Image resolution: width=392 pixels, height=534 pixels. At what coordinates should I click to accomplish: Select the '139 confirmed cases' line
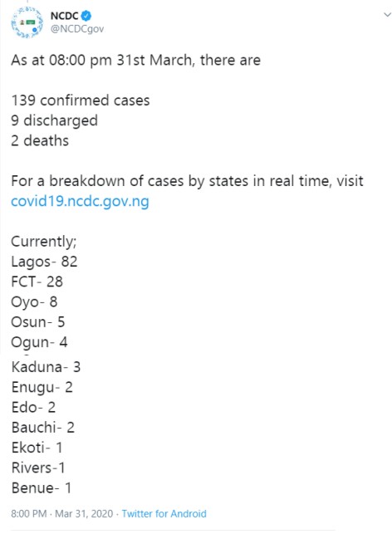(81, 100)
